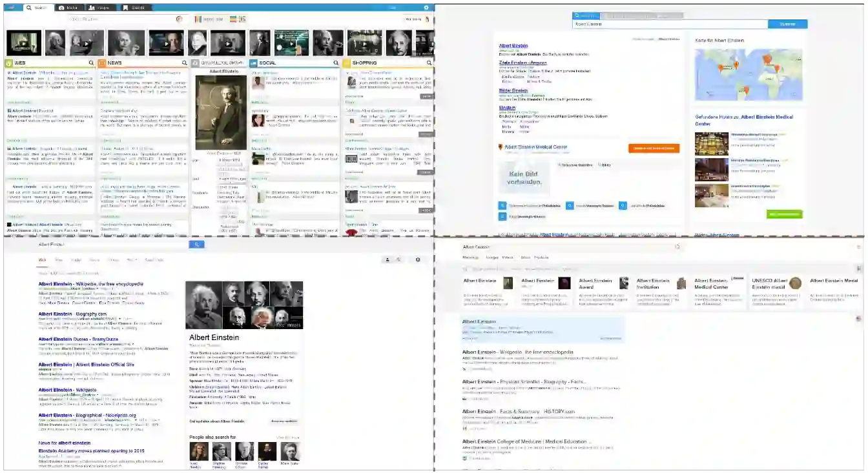Screen dimensions: 868x473
Task: Click the magnifier icon in the SOCIAL column header
Action: pyautogui.click(x=336, y=63)
